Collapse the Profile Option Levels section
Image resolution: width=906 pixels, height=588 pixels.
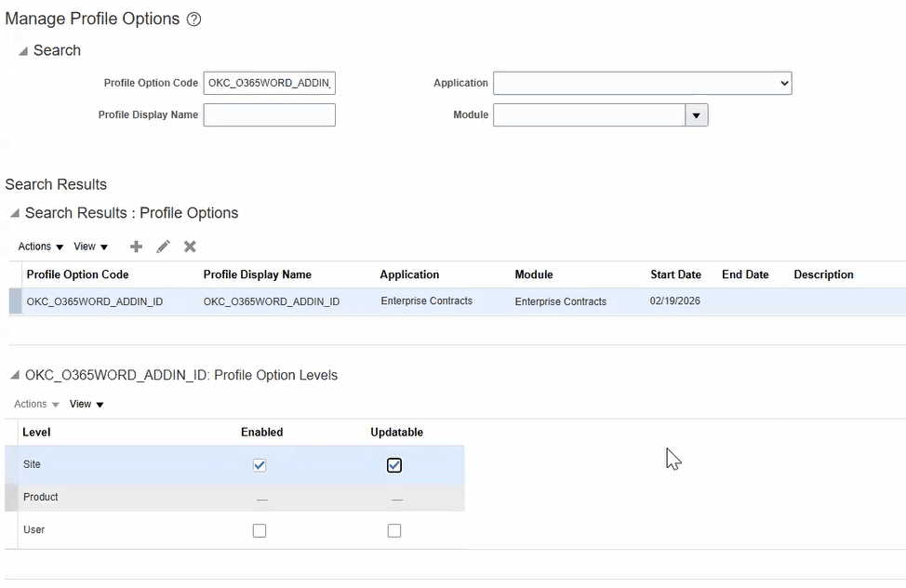coord(15,376)
